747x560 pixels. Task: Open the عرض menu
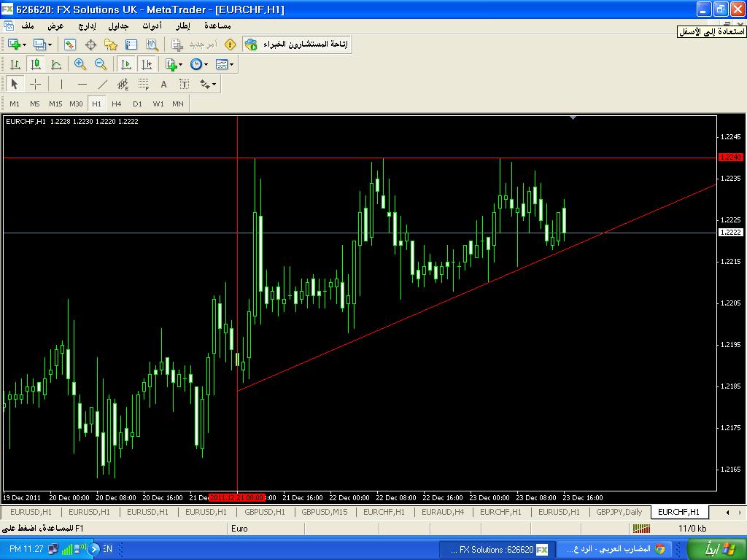tap(55, 26)
